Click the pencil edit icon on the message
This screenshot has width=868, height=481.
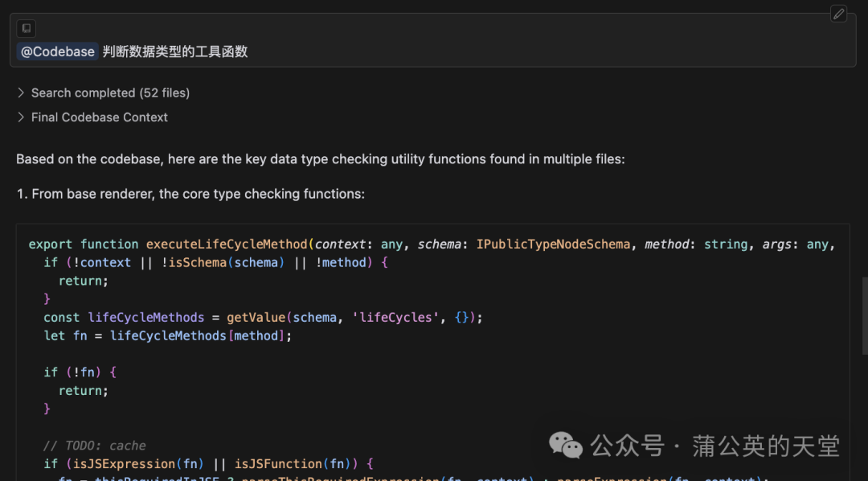(838, 14)
